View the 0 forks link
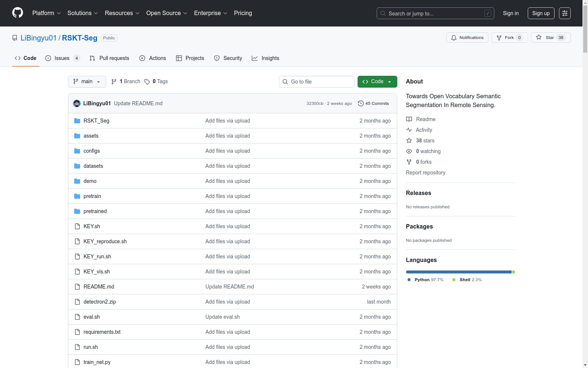Viewport: 588px width, 368px height. 419,162
